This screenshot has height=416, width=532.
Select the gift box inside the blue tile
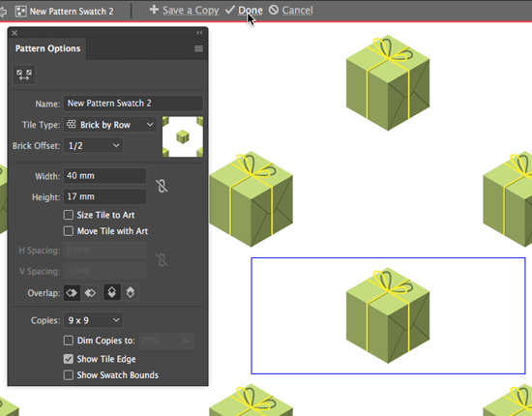click(388, 315)
